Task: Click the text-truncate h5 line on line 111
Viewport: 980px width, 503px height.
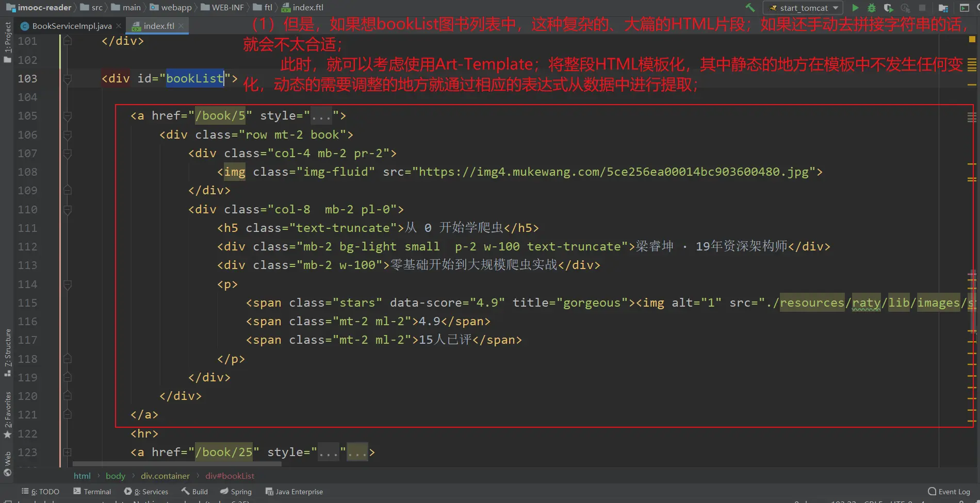Action: pyautogui.click(x=378, y=228)
